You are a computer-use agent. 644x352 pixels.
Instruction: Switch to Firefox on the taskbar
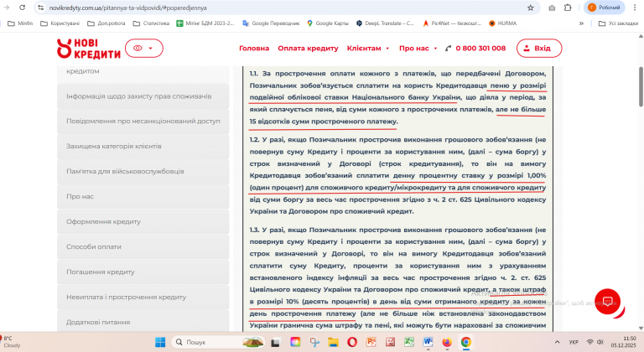[447, 342]
